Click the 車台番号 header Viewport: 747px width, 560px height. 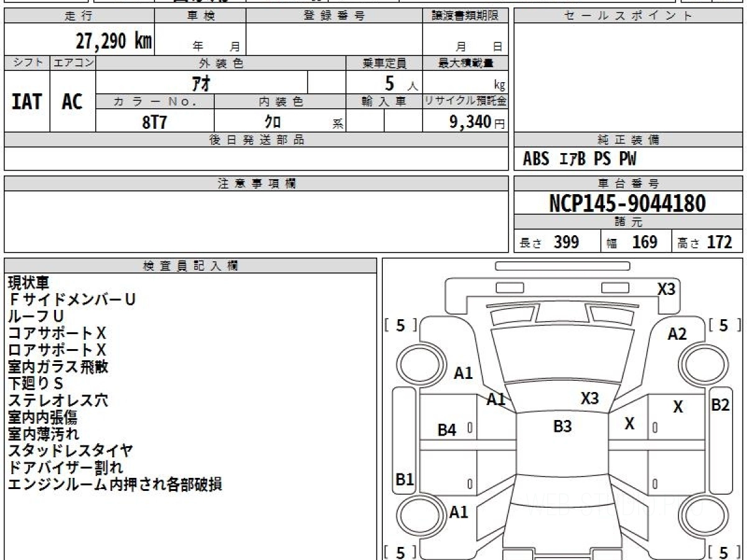point(628,184)
